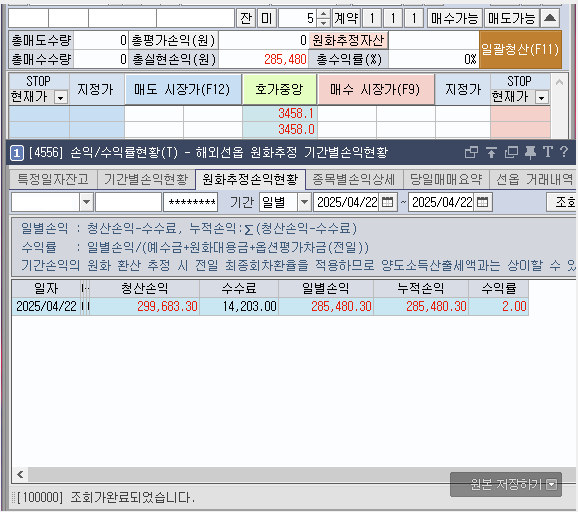
Task: Select the 원화추정손익현황 tab
Action: coord(250,180)
